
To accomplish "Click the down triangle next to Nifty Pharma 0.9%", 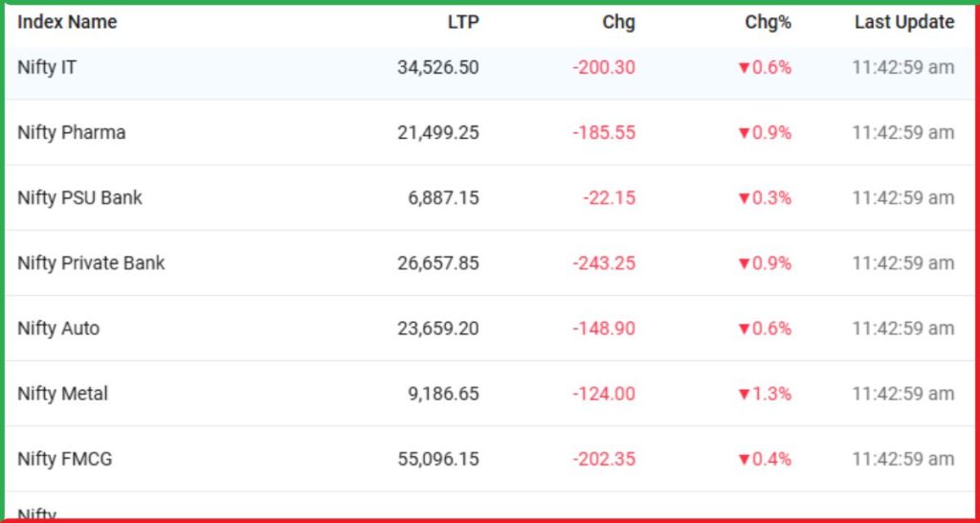I will [744, 133].
